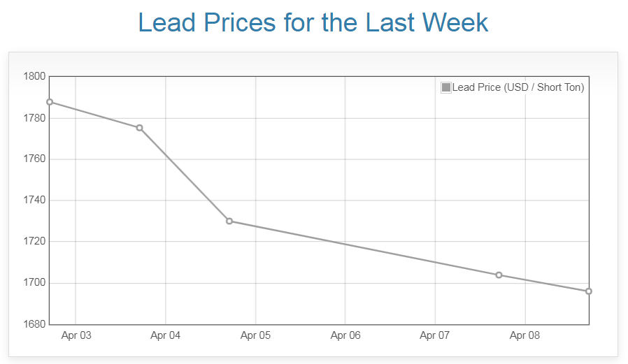Click the Lead Price (USD / Short Ton) legend label
This screenshot has height=364, width=628.
[x=518, y=87]
